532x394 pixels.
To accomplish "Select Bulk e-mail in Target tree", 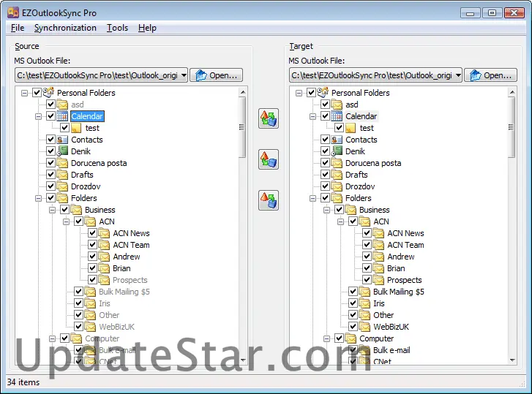I will 391,350.
